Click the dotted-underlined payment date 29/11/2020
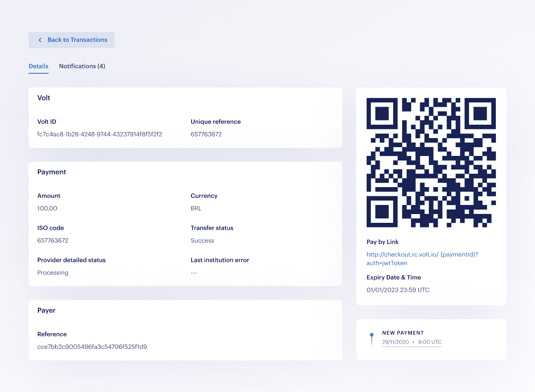 coord(395,342)
